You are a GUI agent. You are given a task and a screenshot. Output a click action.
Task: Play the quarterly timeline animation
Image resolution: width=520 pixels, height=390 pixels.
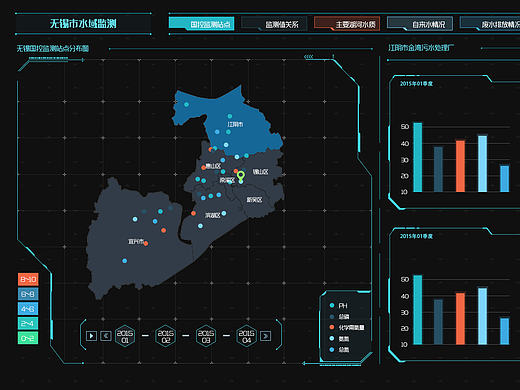[x=91, y=336]
